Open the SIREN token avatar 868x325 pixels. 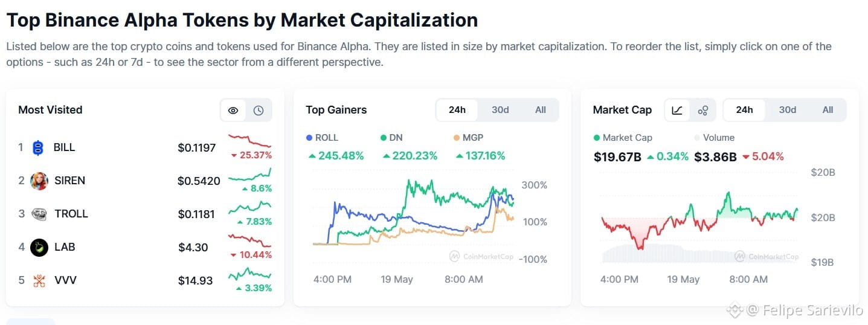pyautogui.click(x=39, y=181)
